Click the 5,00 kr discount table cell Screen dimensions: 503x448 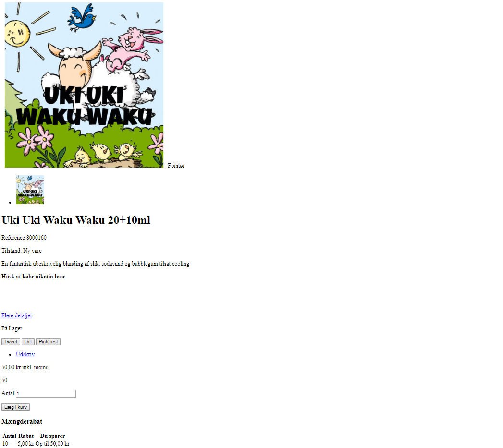pyautogui.click(x=26, y=444)
